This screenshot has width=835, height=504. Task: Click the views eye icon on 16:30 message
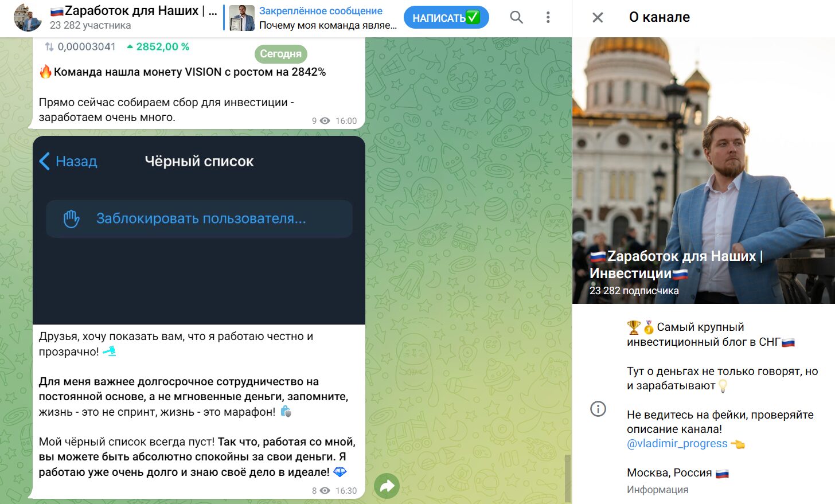click(x=325, y=490)
